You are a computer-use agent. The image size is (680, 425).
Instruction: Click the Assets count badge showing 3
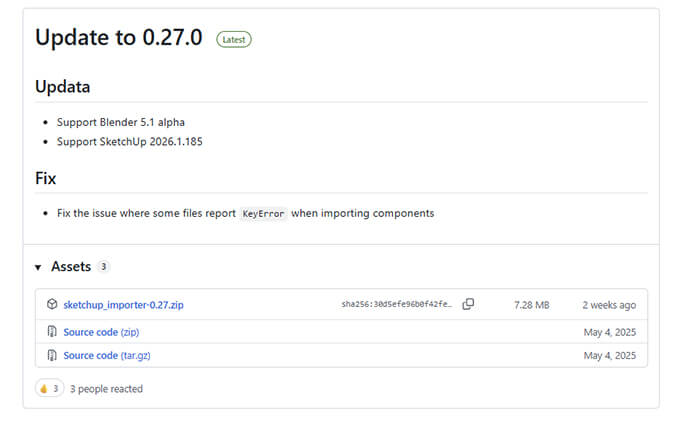click(104, 267)
